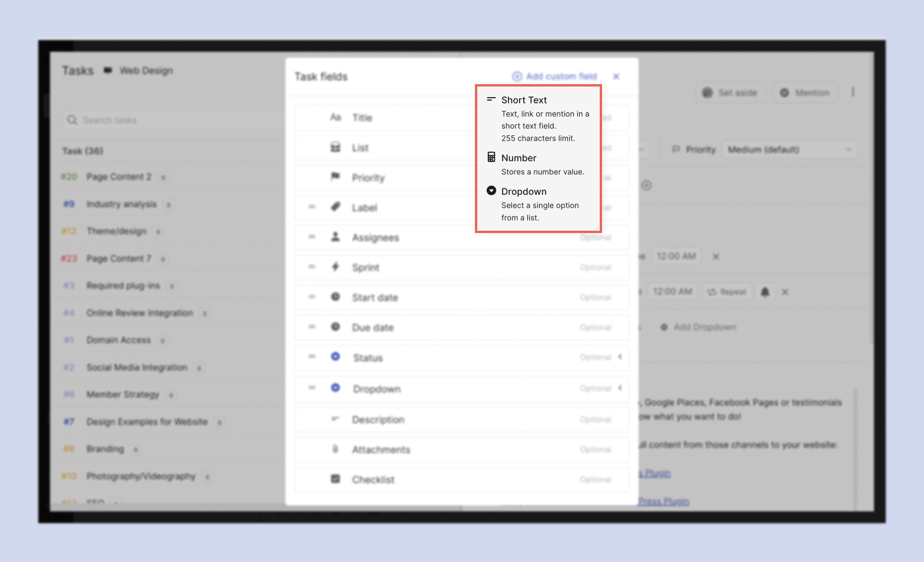This screenshot has width=924, height=562.
Task: Click the Assignees person icon
Action: [x=335, y=237]
